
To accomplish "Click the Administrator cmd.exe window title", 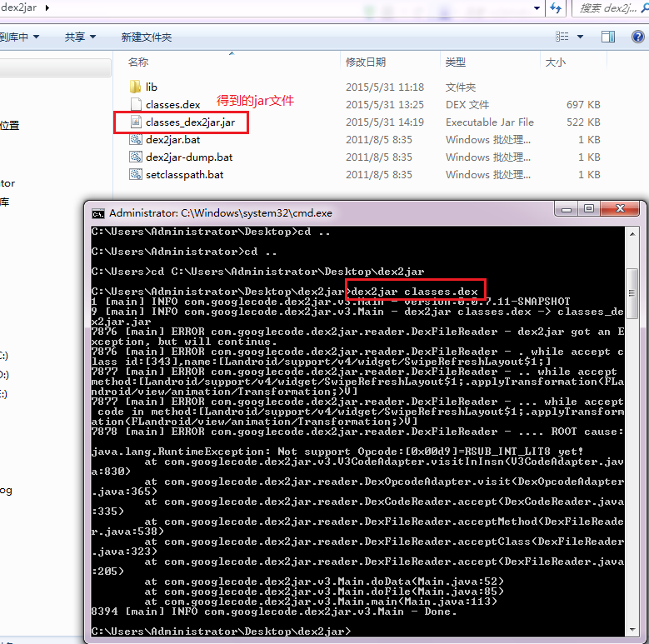I will point(221,213).
